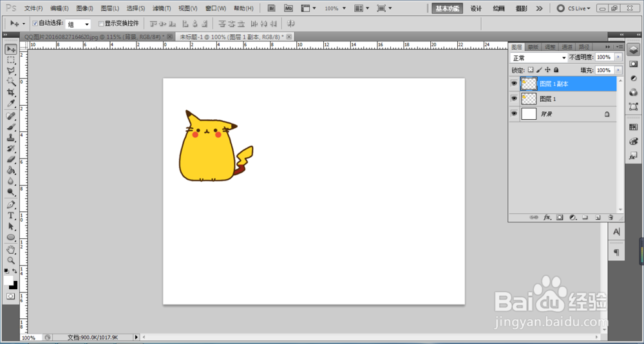Toggle Quick Mask mode
This screenshot has width=644, height=344.
(x=11, y=296)
